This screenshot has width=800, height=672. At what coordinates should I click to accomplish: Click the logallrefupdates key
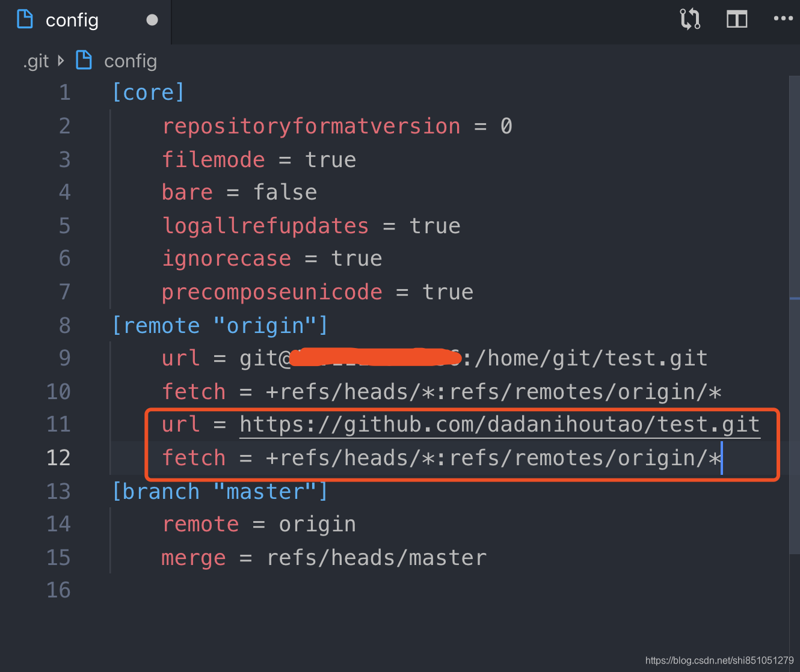265,226
